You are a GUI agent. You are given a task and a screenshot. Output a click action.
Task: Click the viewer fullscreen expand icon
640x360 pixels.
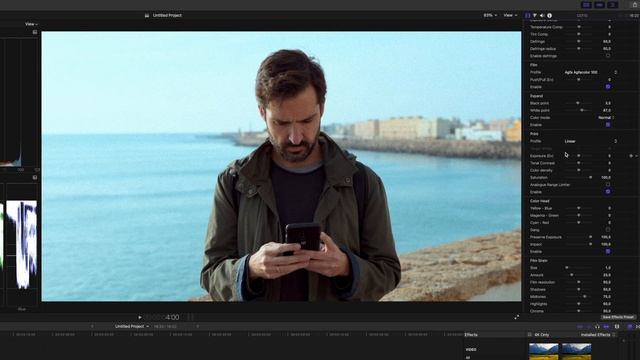516,317
